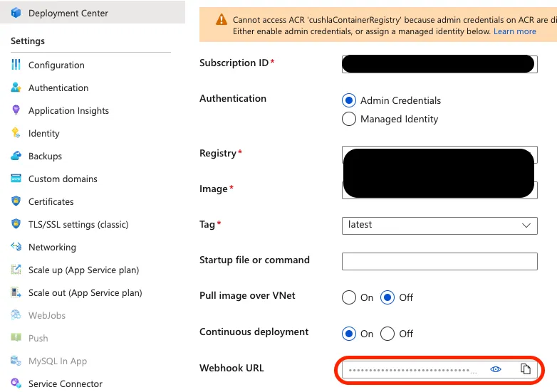Reveal the Webhook URL with eye icon
This screenshot has height=392, width=557.
(x=496, y=369)
